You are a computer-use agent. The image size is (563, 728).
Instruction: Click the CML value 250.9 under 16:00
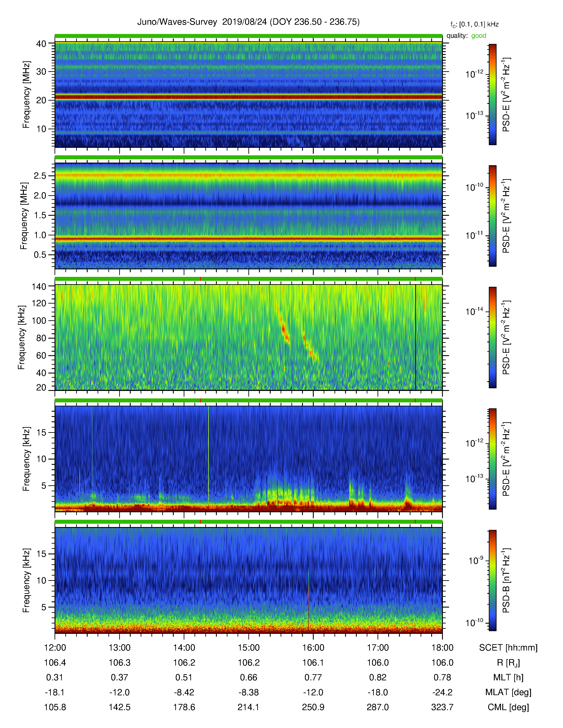[313, 707]
